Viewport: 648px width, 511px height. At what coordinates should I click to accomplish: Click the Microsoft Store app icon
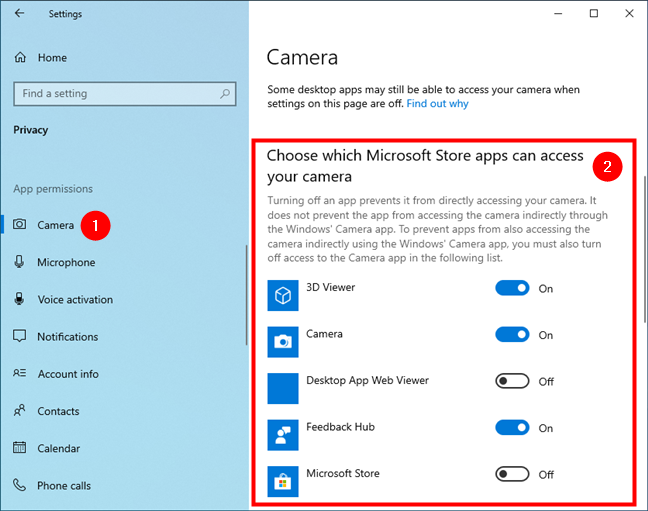pyautogui.click(x=283, y=481)
